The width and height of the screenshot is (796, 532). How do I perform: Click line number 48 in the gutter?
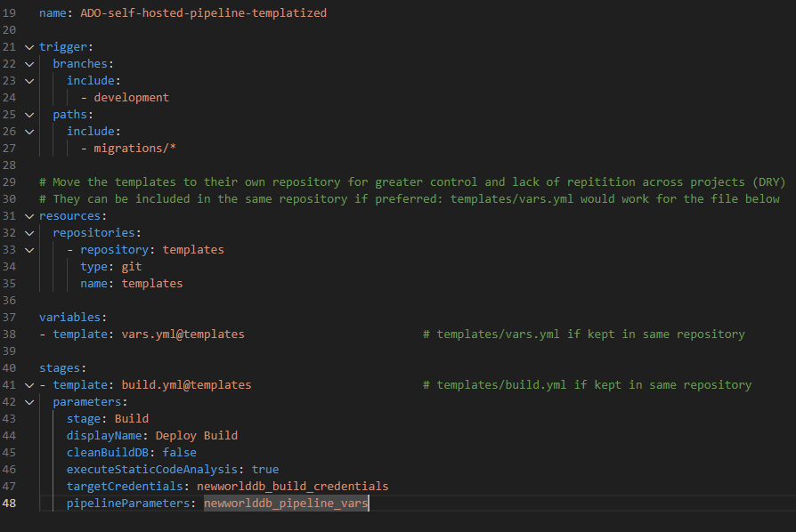(9, 504)
